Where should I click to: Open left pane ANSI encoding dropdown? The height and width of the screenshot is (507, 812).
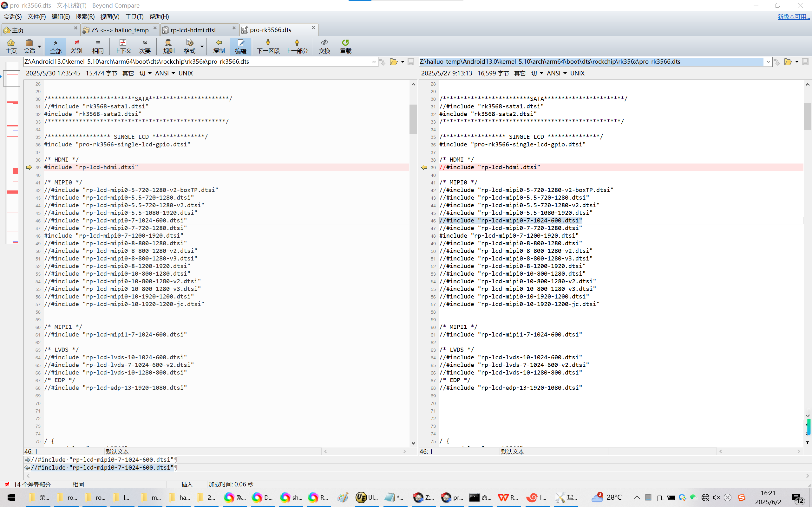click(165, 73)
